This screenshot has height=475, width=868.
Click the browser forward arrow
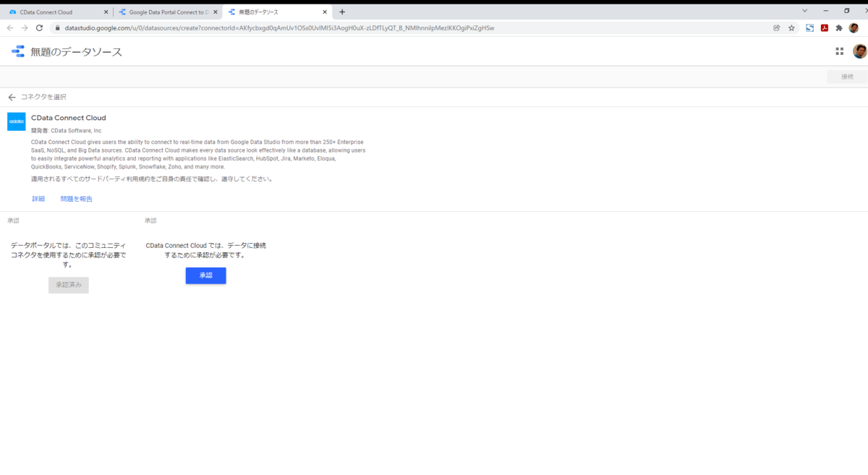(25, 28)
